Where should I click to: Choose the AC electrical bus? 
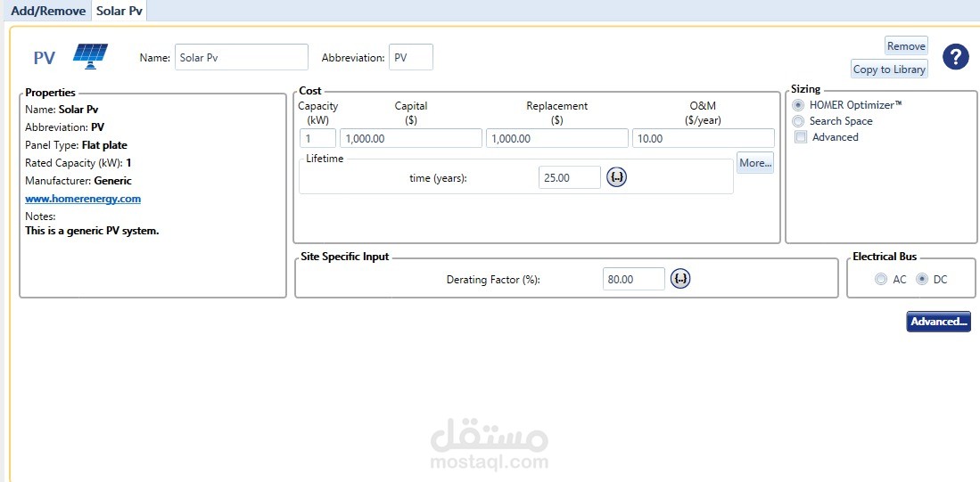pos(881,280)
